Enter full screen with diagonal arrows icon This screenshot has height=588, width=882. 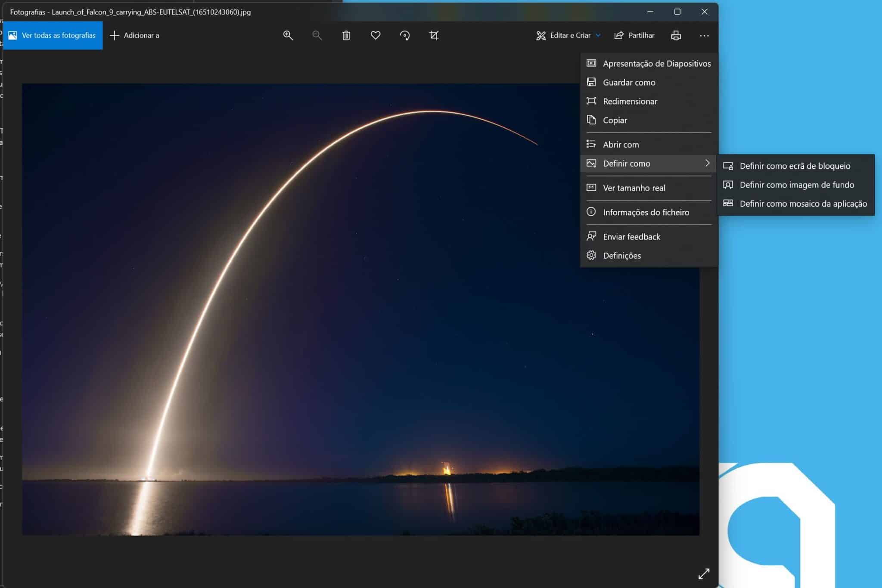[704, 573]
